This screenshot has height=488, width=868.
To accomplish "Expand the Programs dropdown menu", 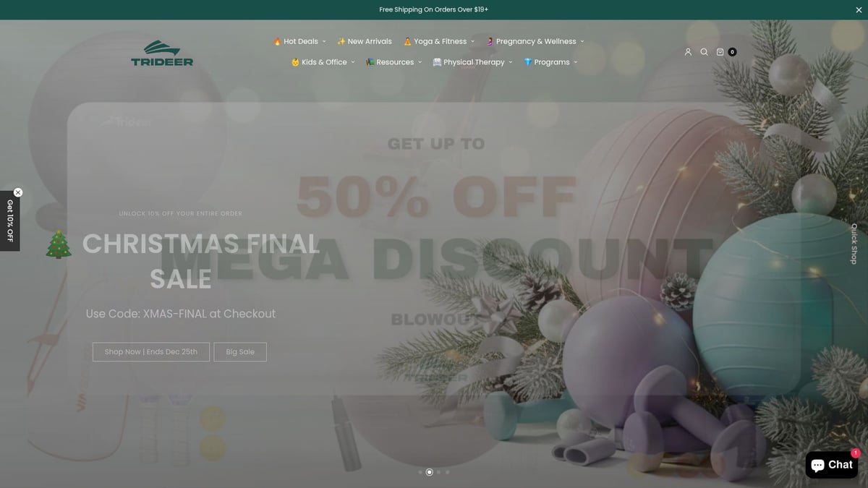I will point(550,62).
